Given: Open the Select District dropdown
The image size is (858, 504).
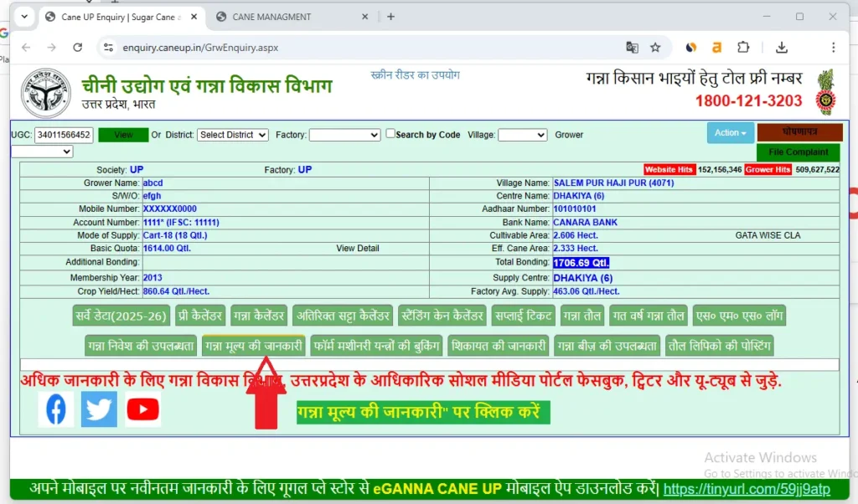Looking at the screenshot, I should [x=232, y=134].
